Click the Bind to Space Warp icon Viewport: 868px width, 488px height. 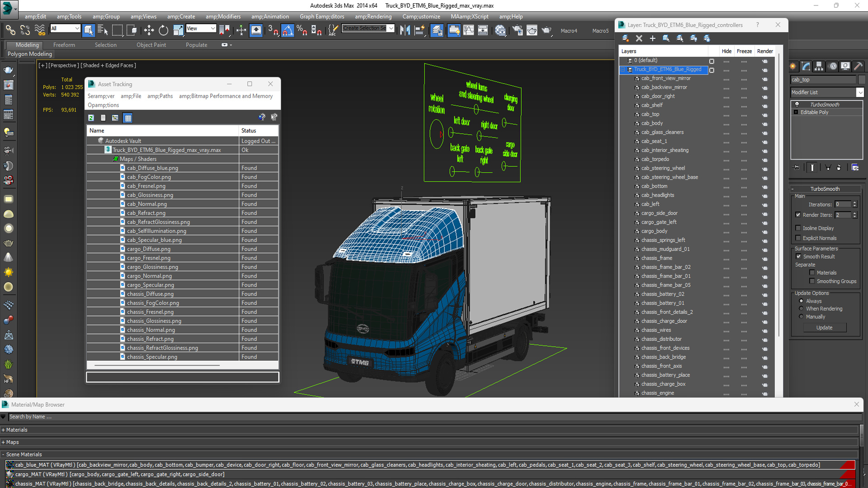coord(40,30)
